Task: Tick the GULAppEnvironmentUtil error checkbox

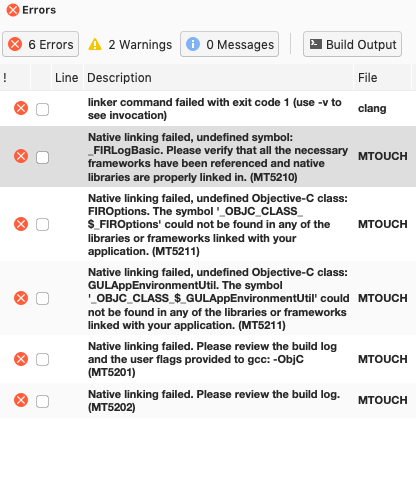Action: click(42, 299)
